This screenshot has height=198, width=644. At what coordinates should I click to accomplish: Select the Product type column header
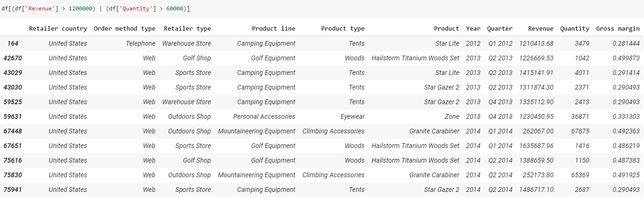(342, 29)
